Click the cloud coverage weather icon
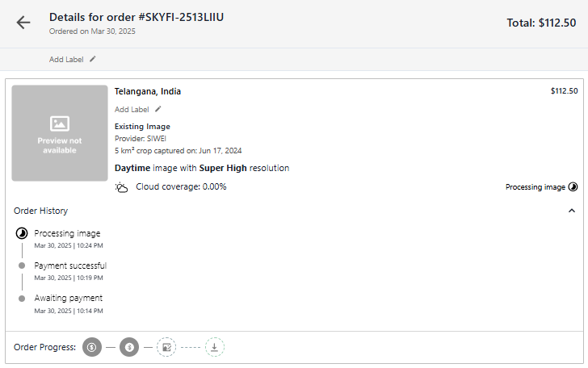Viewport: 588px width, 368px height. click(x=121, y=187)
